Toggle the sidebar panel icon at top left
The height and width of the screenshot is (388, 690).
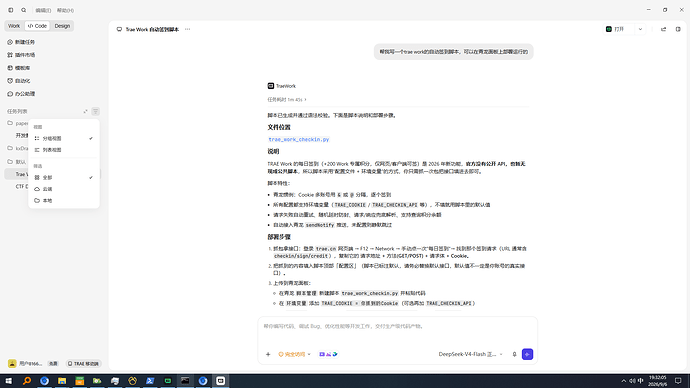(x=11, y=10)
